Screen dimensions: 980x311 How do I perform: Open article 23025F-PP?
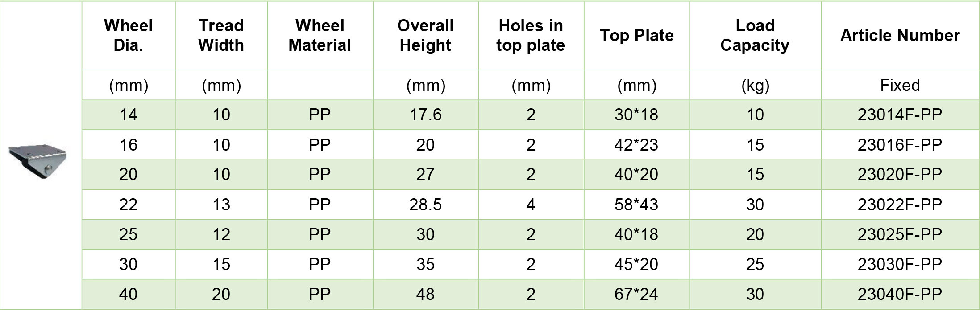coord(900,234)
